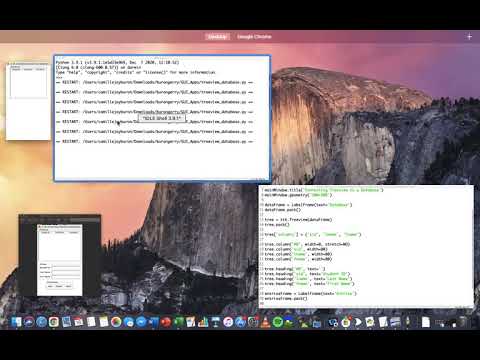Screen dimensions: 480x360
Task: Open Google Chrome from the dock
Action: (54, 322)
